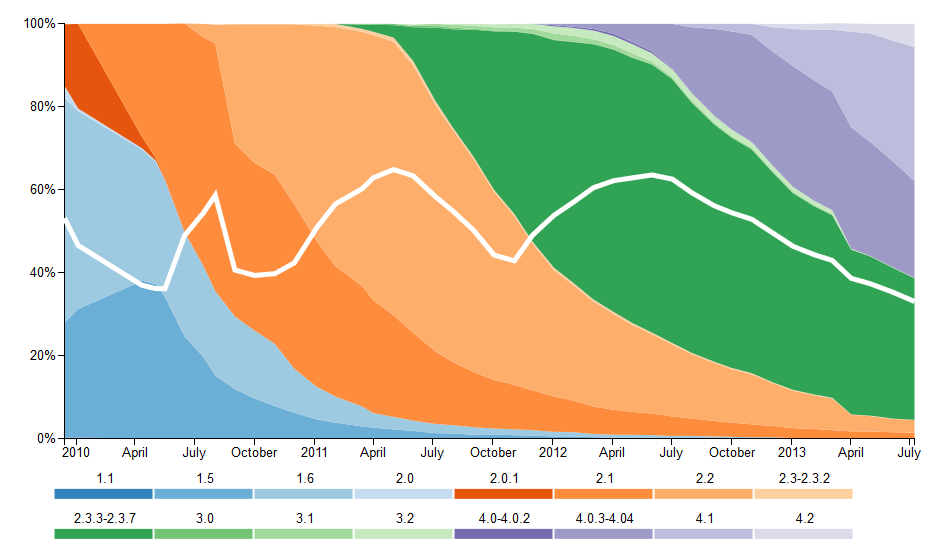Click the 3.1 legend color swatch
This screenshot has width=940, height=545.
(x=303, y=534)
